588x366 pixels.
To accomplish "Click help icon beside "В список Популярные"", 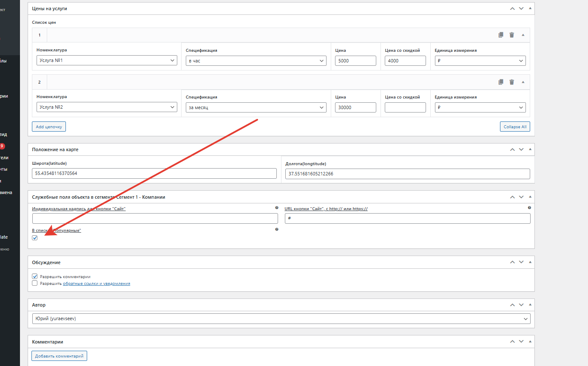I will pyautogui.click(x=277, y=229).
